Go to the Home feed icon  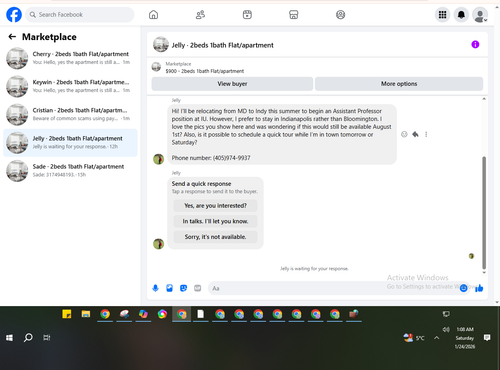pyautogui.click(x=153, y=15)
